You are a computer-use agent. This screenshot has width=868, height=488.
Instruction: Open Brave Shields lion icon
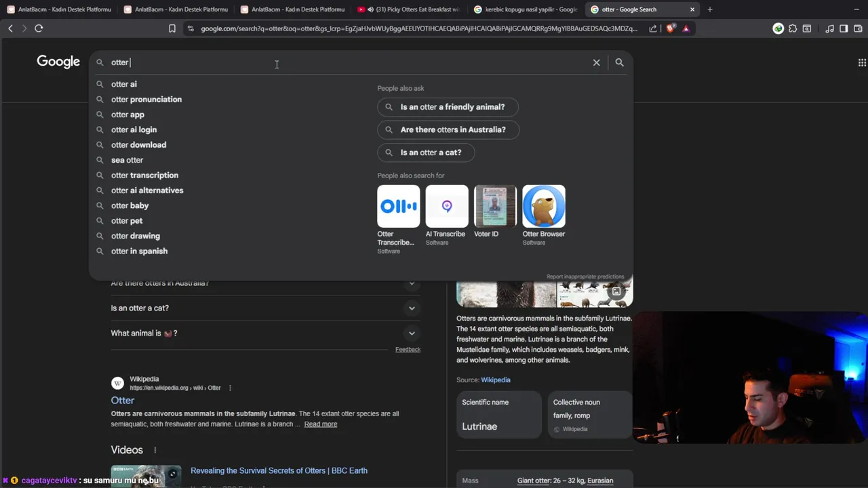[671, 28]
